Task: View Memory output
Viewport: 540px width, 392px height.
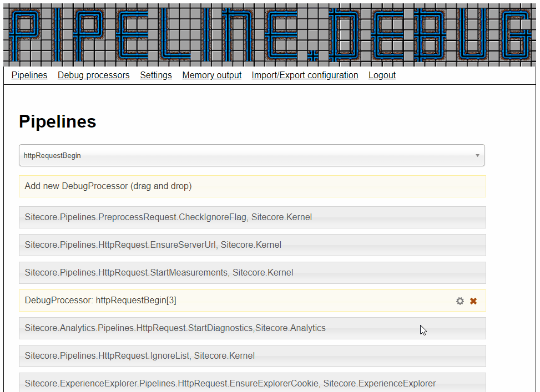Action: click(211, 75)
